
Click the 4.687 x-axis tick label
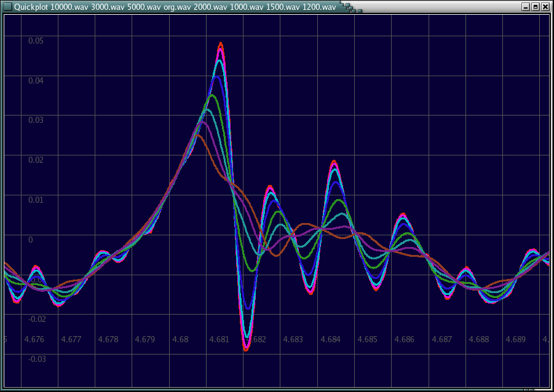441,339
